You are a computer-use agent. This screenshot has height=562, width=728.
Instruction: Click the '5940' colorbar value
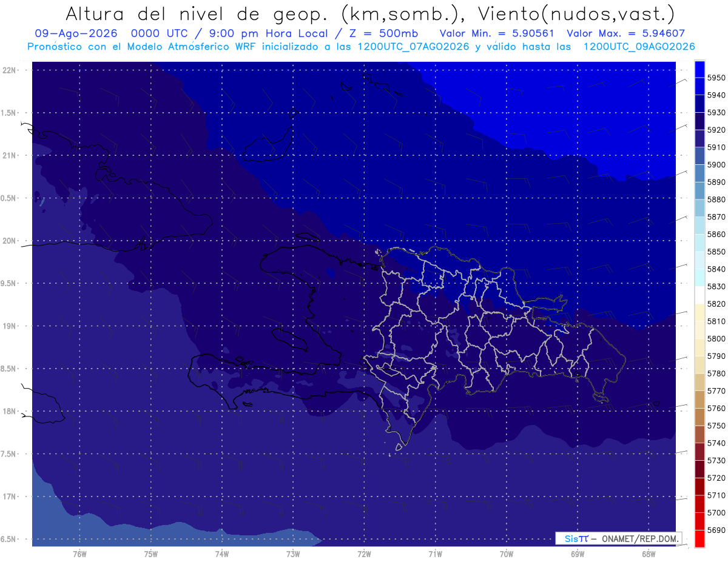click(716, 95)
